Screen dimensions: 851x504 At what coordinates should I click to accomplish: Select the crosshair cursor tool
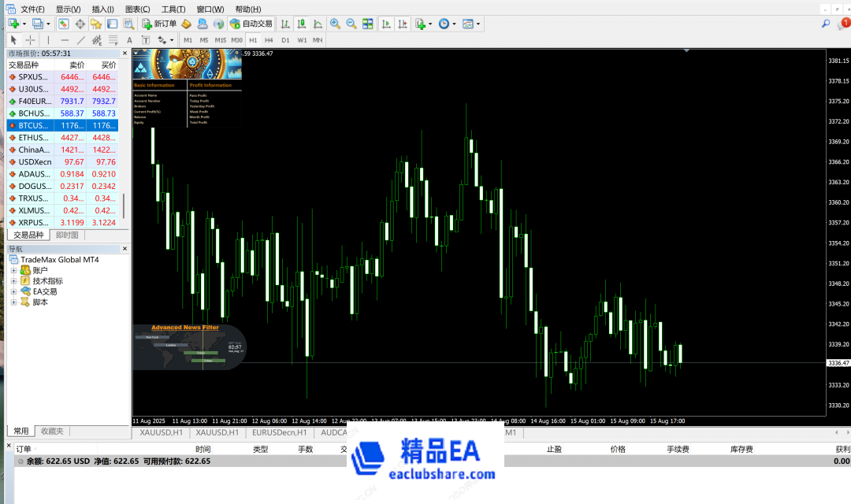point(30,39)
